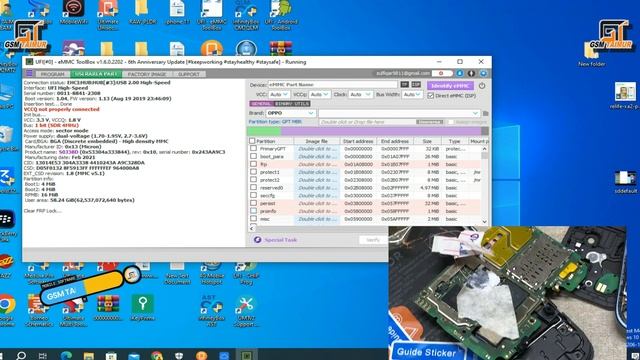Viewport: 640px width, 360px height.
Task: Check the proinfo partition checkbox
Action: [253, 211]
